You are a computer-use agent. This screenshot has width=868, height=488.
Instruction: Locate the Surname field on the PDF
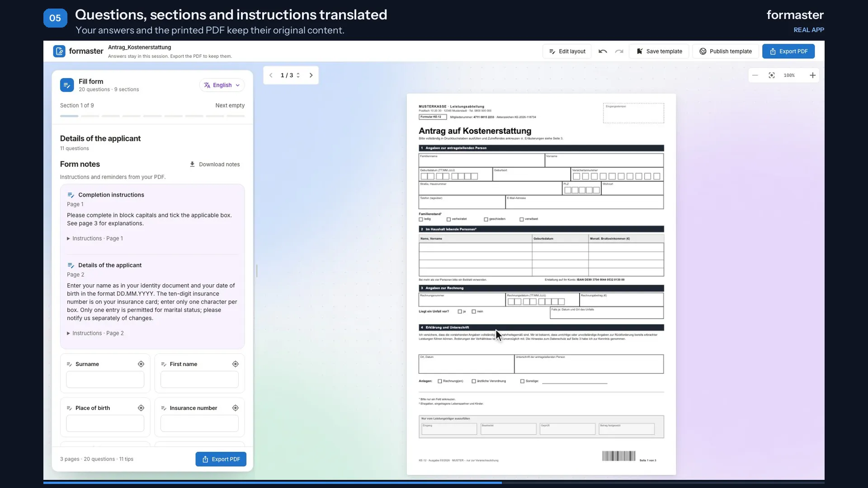(141, 364)
